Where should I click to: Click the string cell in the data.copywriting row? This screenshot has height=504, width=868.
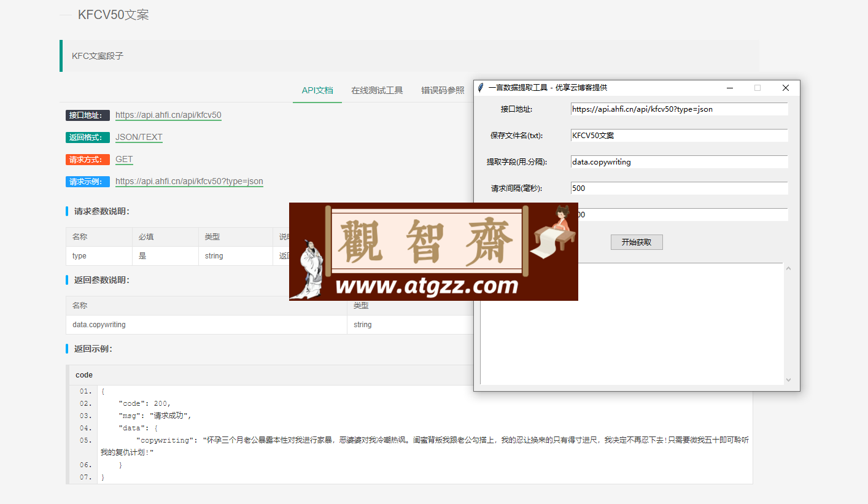[363, 325]
